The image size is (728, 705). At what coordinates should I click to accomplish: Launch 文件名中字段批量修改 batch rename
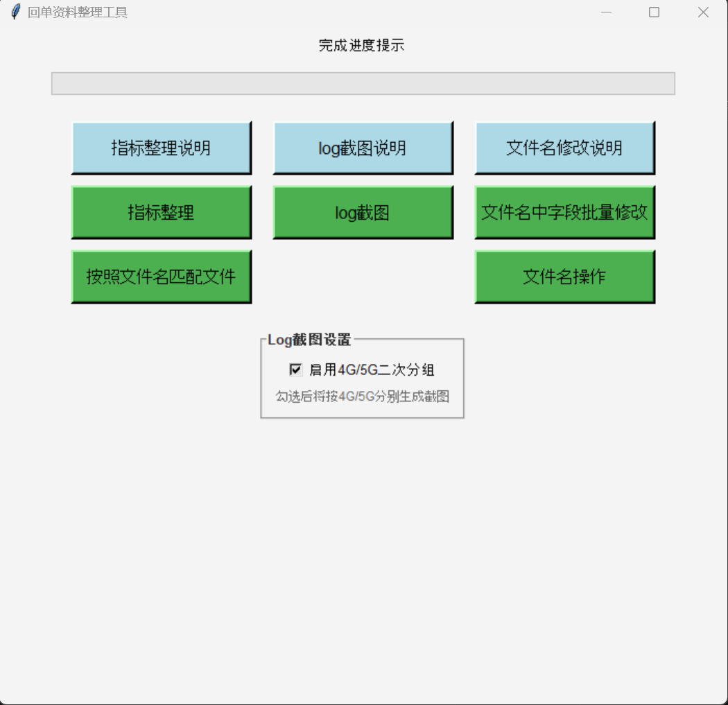pyautogui.click(x=564, y=211)
